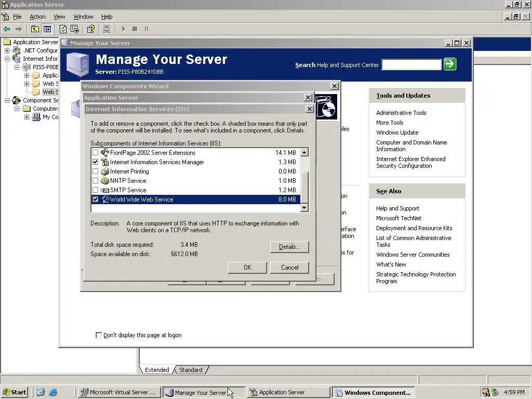Screen dimensions: 532x399
Task: Click the SMTP Service envelope icon
Action: tap(105, 190)
